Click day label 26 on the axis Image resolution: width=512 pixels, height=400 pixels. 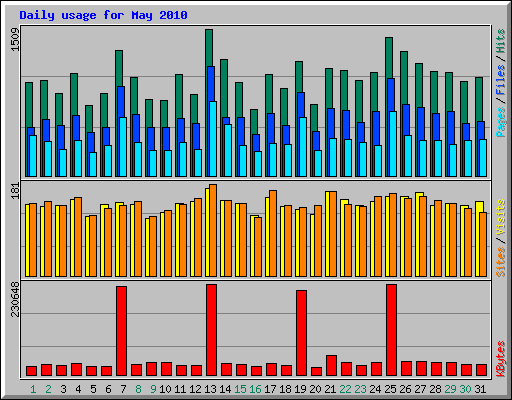click(x=405, y=389)
